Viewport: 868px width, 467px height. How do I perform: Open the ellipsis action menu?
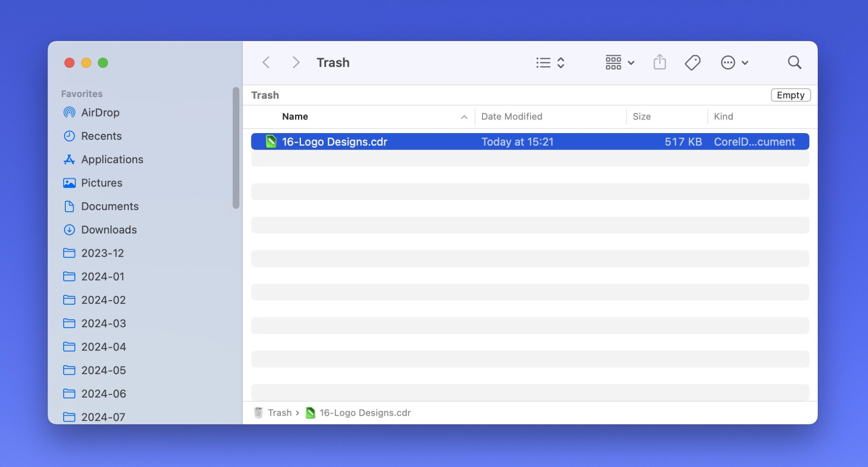[734, 62]
